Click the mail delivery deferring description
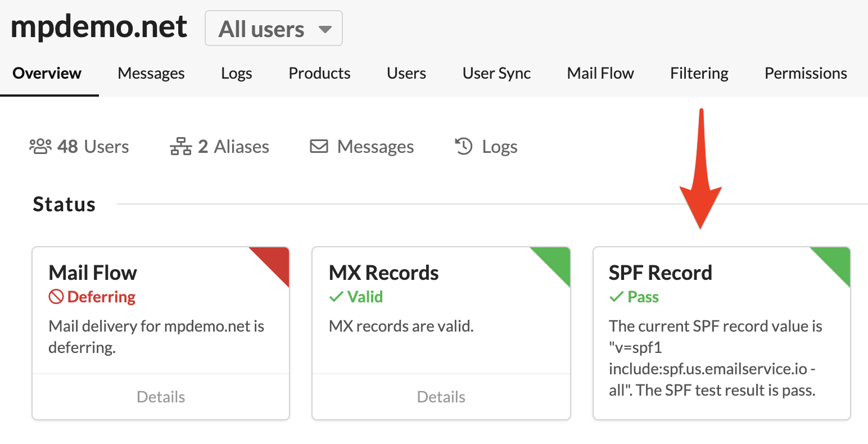Image resolution: width=868 pixels, height=444 pixels. pos(156,337)
